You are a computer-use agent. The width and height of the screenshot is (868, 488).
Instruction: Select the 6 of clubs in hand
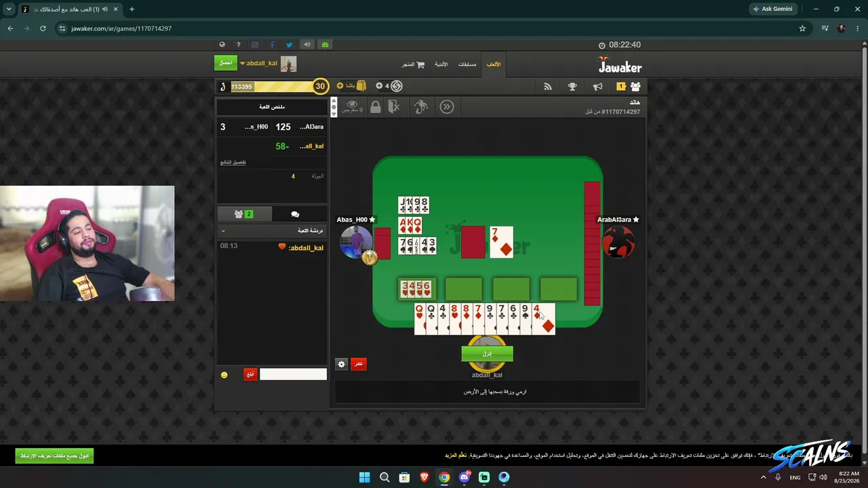pyautogui.click(x=513, y=319)
